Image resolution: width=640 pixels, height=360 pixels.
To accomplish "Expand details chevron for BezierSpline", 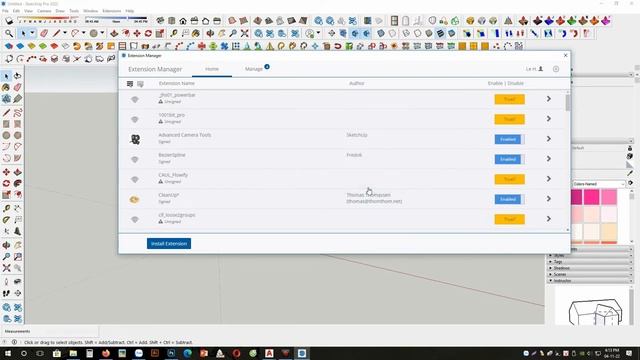I will click(x=549, y=159).
